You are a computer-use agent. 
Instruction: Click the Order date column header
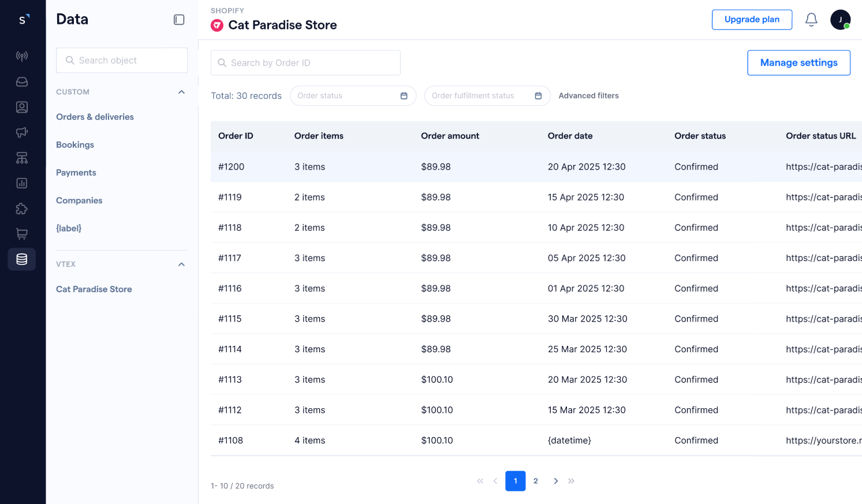point(570,136)
